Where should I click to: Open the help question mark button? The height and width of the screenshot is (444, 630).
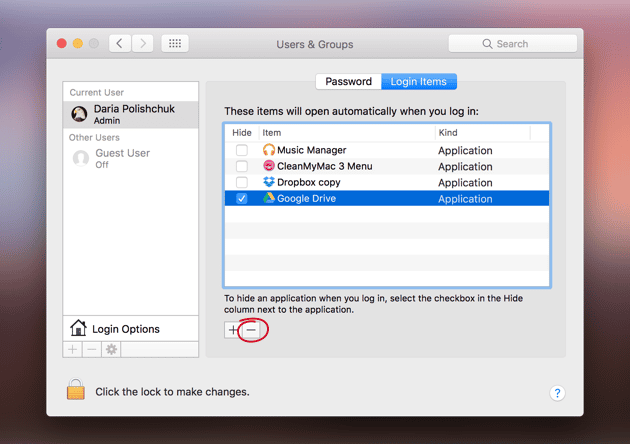[557, 393]
